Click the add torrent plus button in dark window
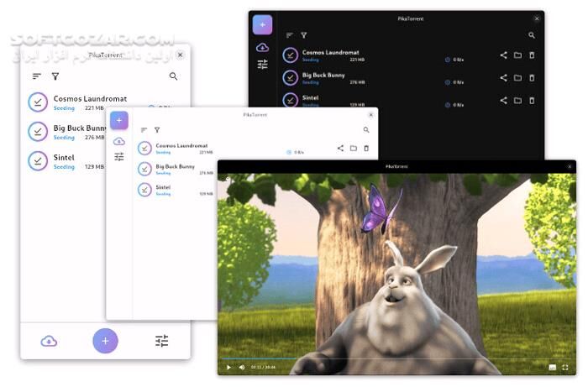The width and height of the screenshot is (588, 387). [x=262, y=24]
